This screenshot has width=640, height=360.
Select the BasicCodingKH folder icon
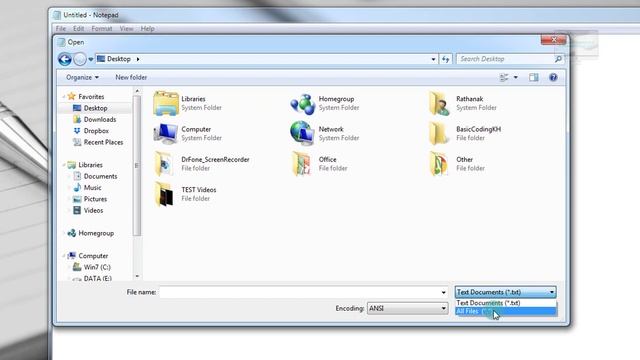[x=439, y=133]
